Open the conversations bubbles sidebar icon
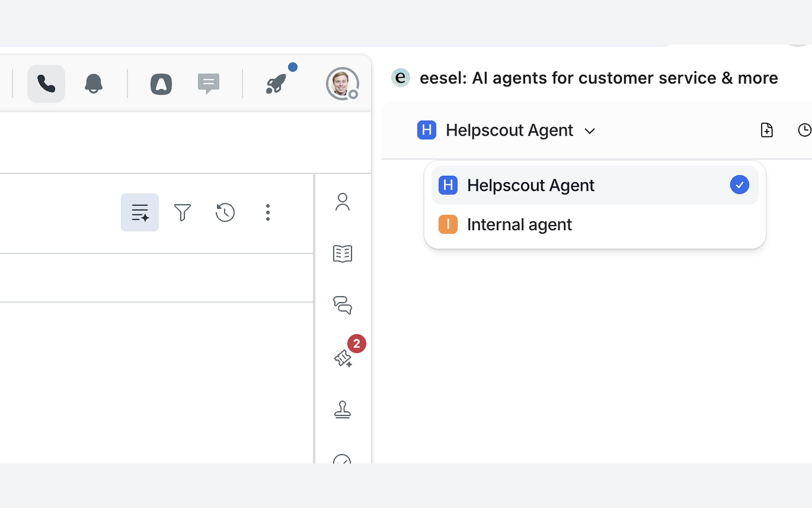This screenshot has width=812, height=508. pyautogui.click(x=342, y=305)
